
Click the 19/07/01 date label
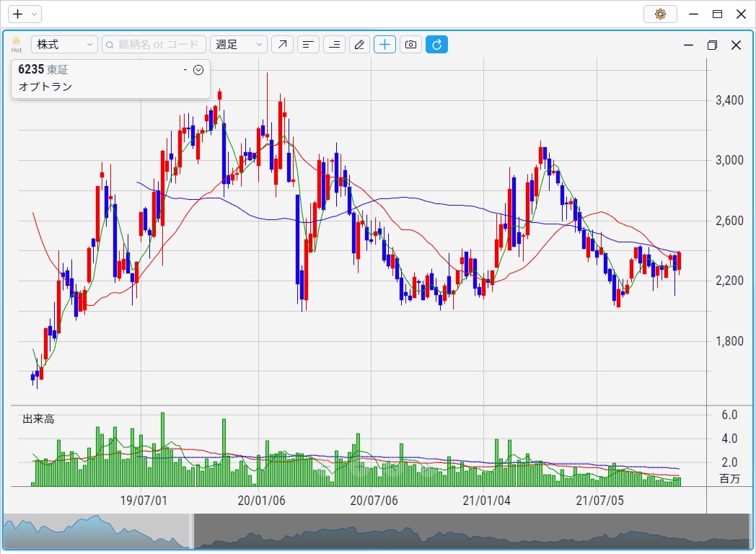click(144, 501)
